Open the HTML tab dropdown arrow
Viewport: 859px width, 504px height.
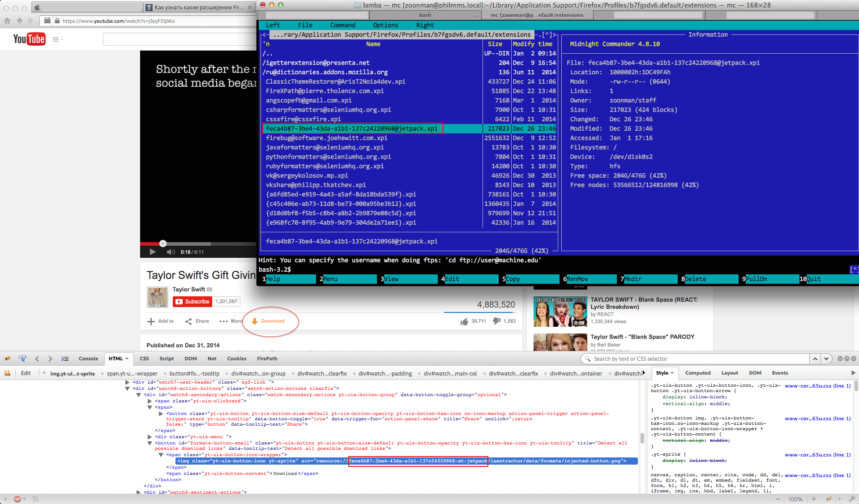(x=127, y=359)
